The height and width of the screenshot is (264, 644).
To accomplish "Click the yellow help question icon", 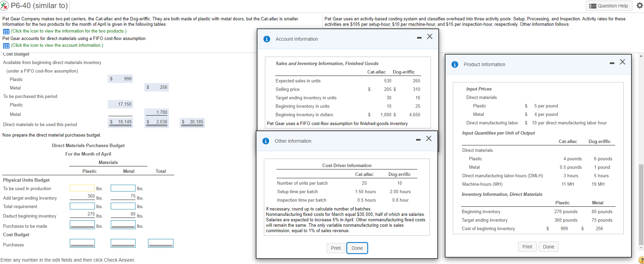I will [641, 260].
